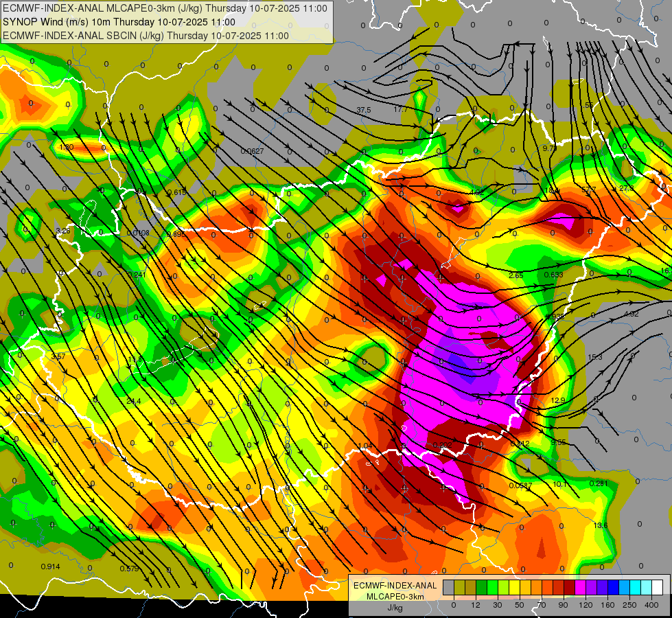The width and height of the screenshot is (672, 618).
Task: Click the map value 3.26
Action: pos(63,231)
